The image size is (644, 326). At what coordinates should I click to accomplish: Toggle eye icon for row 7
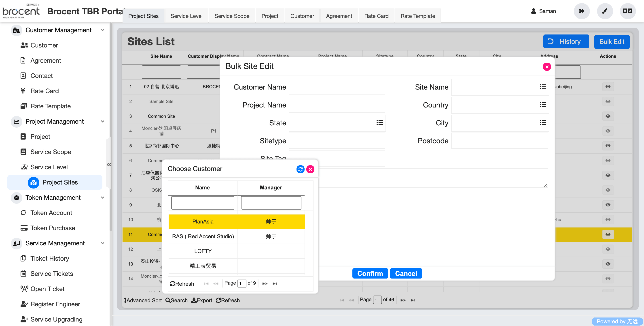(608, 175)
